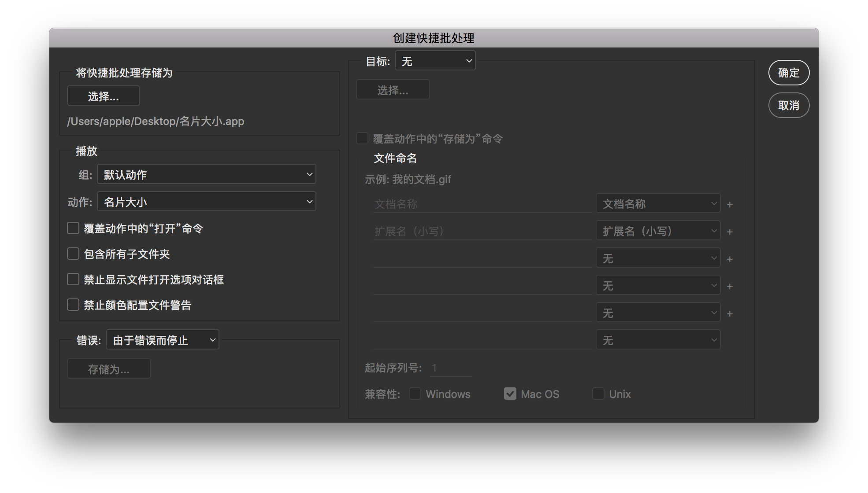The height and width of the screenshot is (493, 868).
Task: Click the 起始序列号 input field
Action: 450,368
